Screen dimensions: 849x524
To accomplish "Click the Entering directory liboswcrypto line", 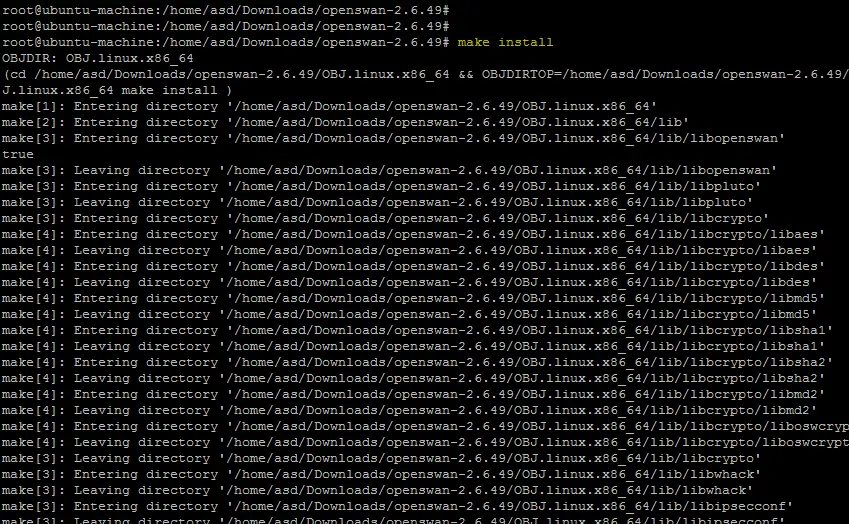I will pos(425,426).
